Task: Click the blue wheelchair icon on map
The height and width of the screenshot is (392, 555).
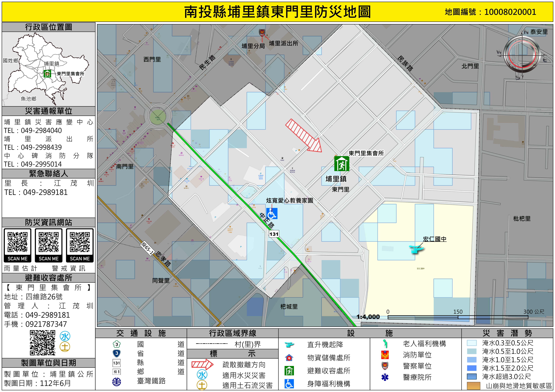Action: point(272,213)
